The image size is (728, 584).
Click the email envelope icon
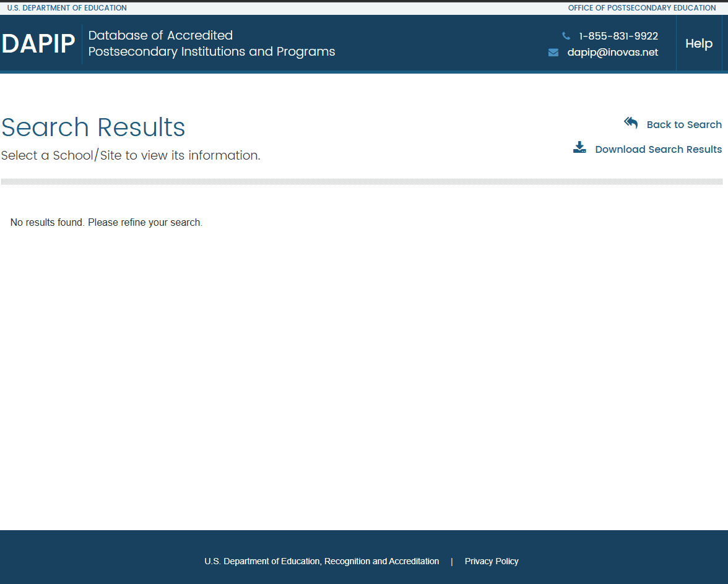553,53
